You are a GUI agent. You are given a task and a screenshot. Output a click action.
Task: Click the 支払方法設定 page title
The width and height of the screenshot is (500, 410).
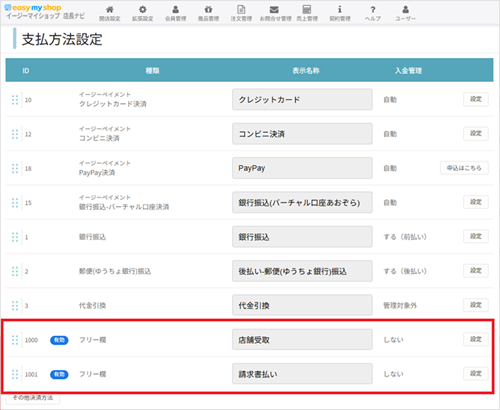pyautogui.click(x=62, y=39)
